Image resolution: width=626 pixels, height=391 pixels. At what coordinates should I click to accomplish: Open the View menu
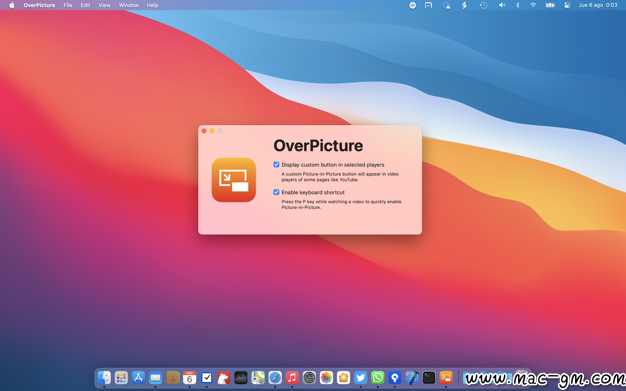pos(105,5)
